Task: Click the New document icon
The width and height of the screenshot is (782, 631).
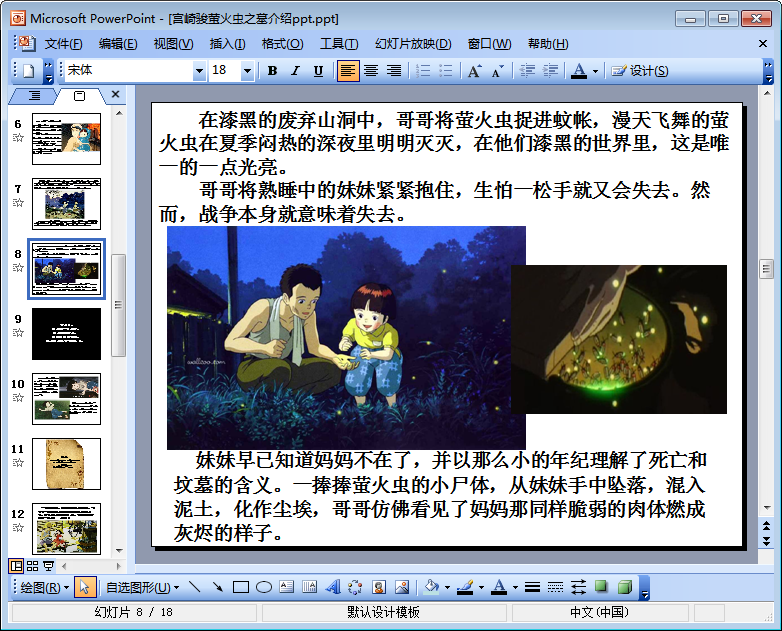Action: (x=28, y=71)
